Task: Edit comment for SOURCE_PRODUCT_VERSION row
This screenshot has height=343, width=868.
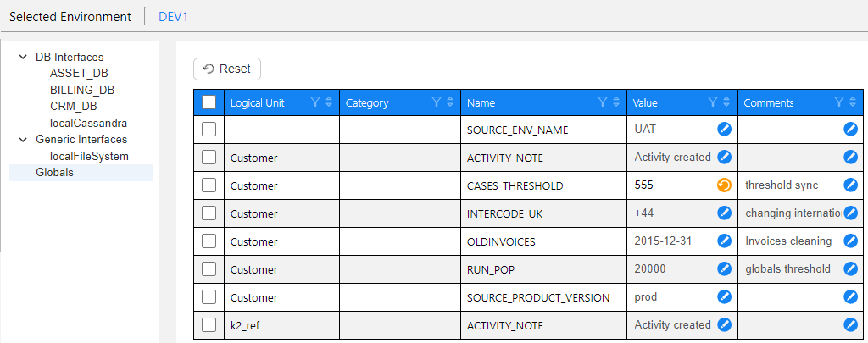Action: point(850,297)
